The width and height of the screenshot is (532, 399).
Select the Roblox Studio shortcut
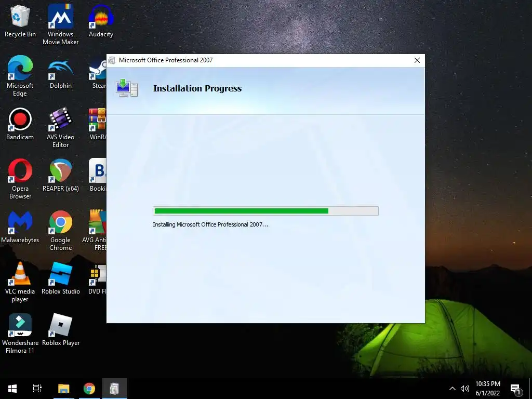(61, 278)
